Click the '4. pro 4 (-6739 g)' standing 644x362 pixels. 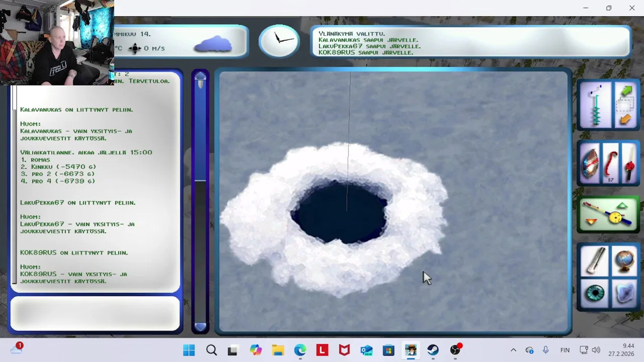coord(57,180)
